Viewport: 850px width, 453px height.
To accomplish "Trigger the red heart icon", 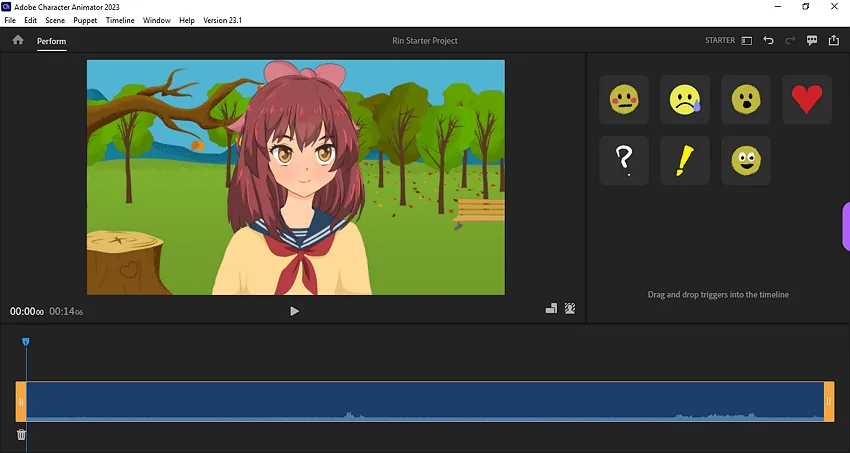I will click(807, 100).
